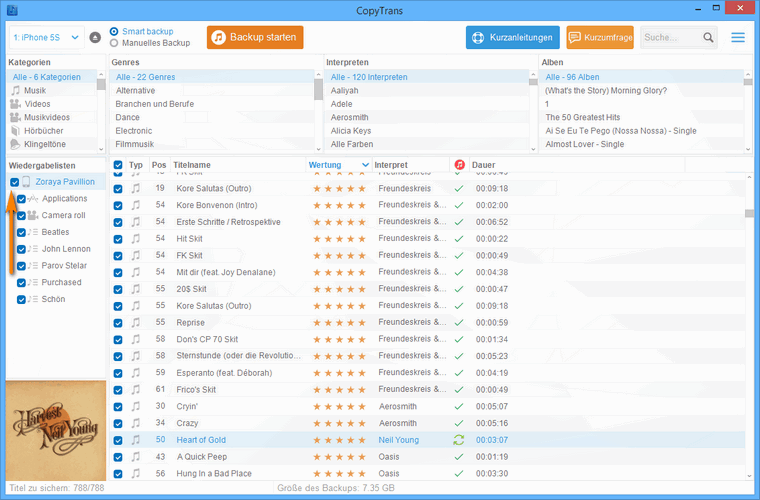
Task: Click the Interpreten list scroll-down arrow
Action: 533,149
